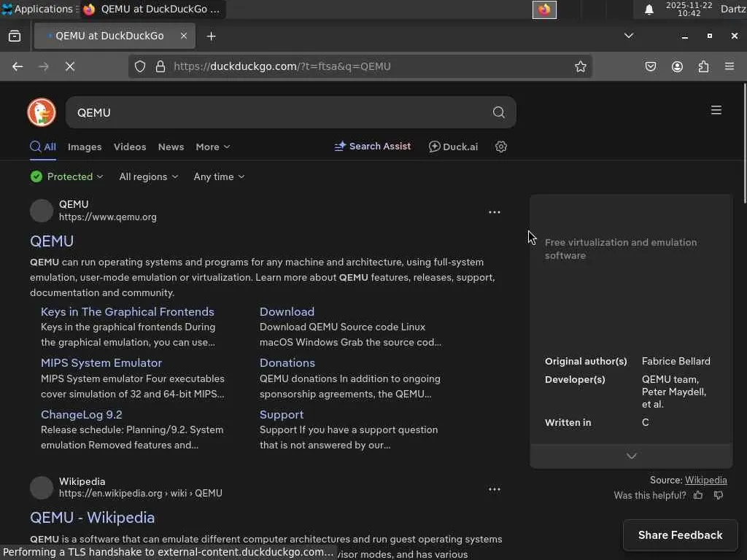Viewport: 747px width, 560px height.
Task: Open Firefox application menu
Action: [729, 66]
